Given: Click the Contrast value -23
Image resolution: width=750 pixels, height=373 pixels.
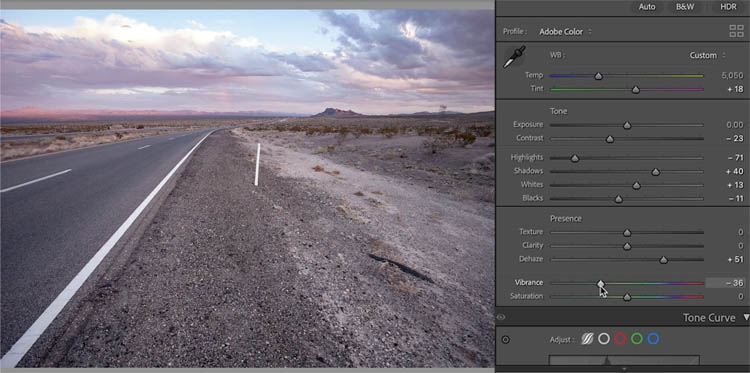Looking at the screenshot, I should 736,138.
